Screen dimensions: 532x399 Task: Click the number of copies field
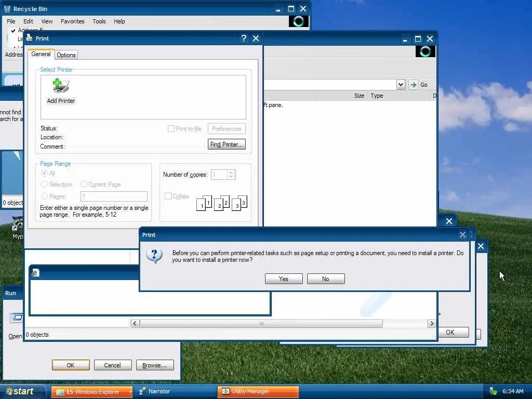[x=220, y=175]
